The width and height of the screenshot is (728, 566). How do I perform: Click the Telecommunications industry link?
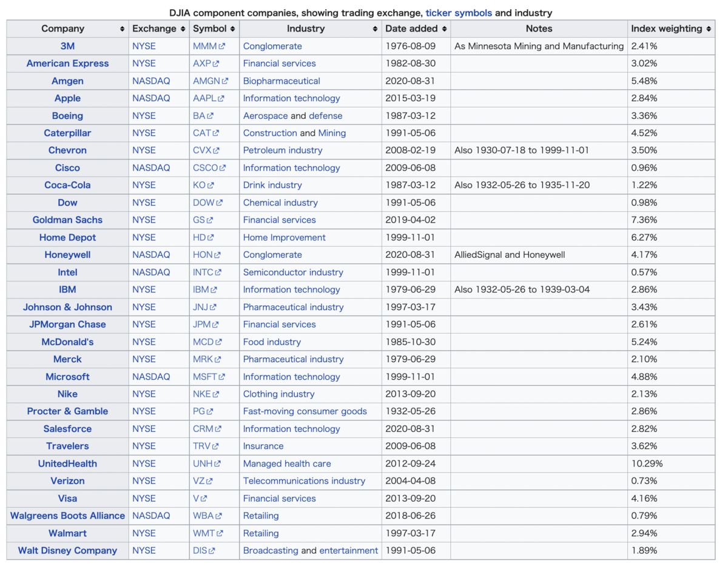pos(305,481)
